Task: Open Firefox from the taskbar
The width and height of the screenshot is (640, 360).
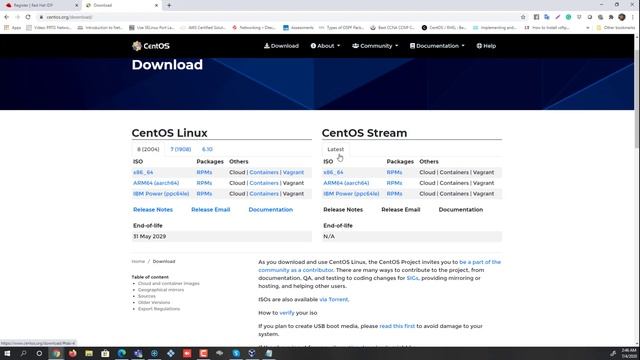Action: (x=72, y=353)
